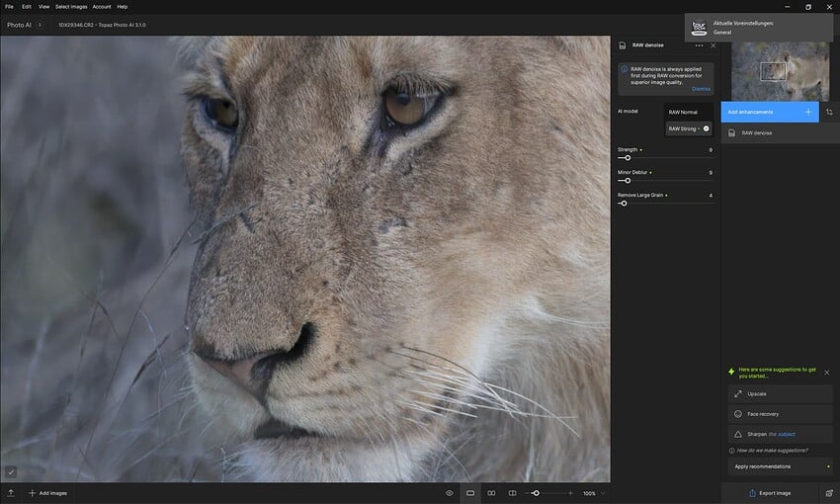
Task: Select the RAW Normal AI model
Action: click(689, 112)
